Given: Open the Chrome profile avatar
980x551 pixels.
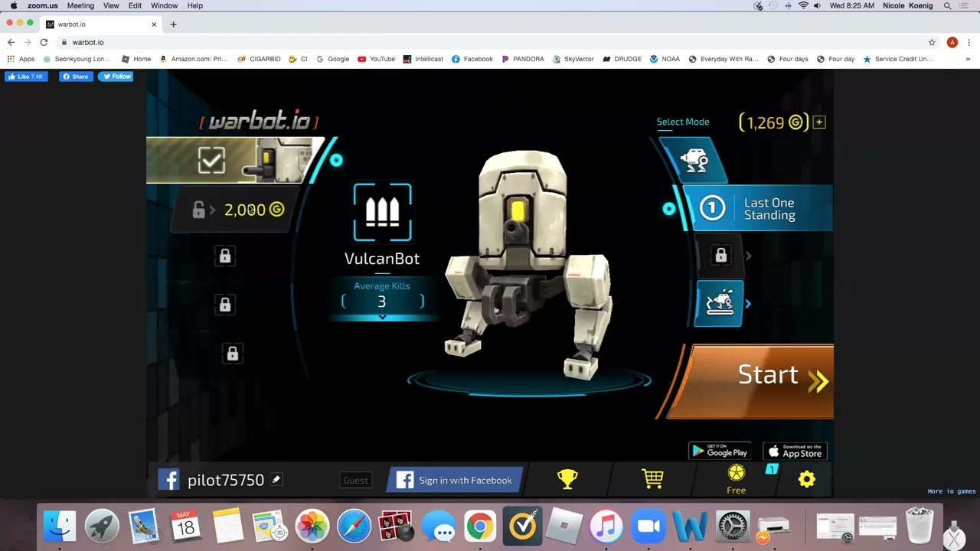Looking at the screenshot, I should point(952,42).
